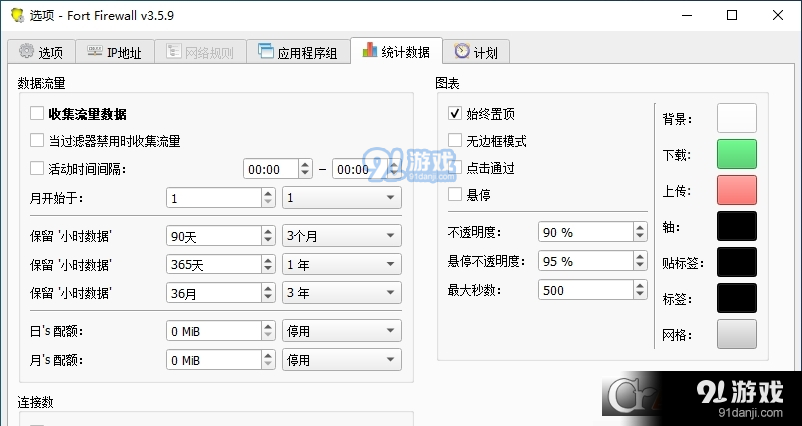
Task: Click the clock icon on 计划 tab
Action: pyautogui.click(x=462, y=51)
